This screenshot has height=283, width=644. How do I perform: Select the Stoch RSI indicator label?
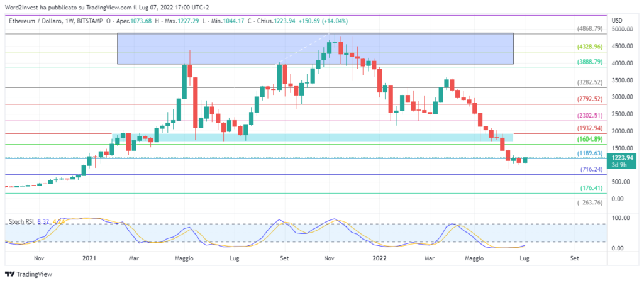[21, 221]
